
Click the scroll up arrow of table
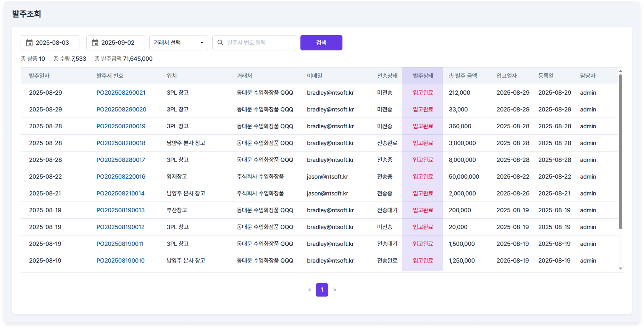coord(620,71)
